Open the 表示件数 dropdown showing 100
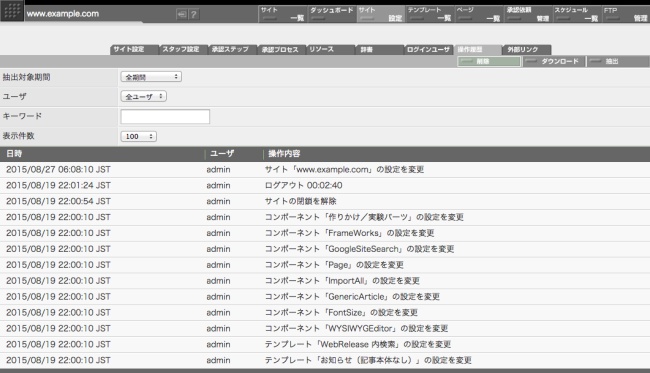Viewport: 650px width, 373px height. pyautogui.click(x=138, y=136)
